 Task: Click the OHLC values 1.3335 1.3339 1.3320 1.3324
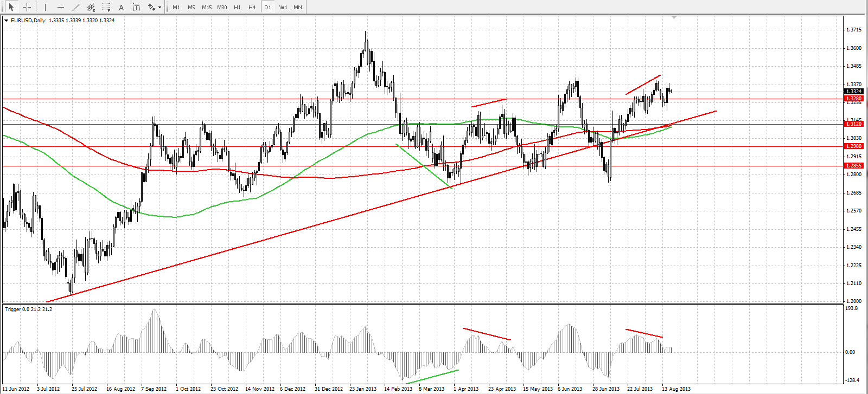point(81,21)
